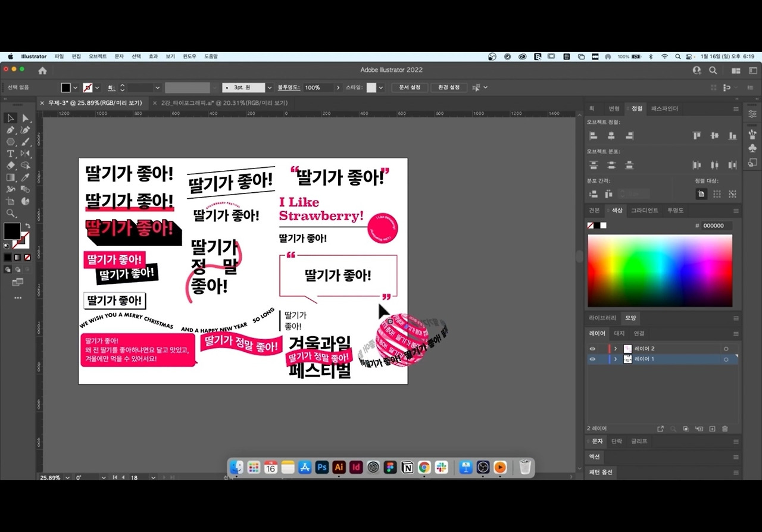
Task: Create a new sublayer in Layers panel
Action: 699,428
